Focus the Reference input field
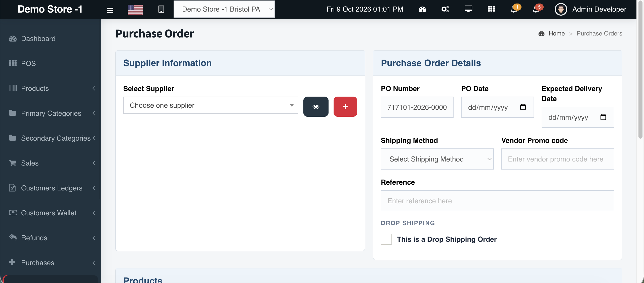This screenshot has width=644, height=283. click(x=498, y=201)
